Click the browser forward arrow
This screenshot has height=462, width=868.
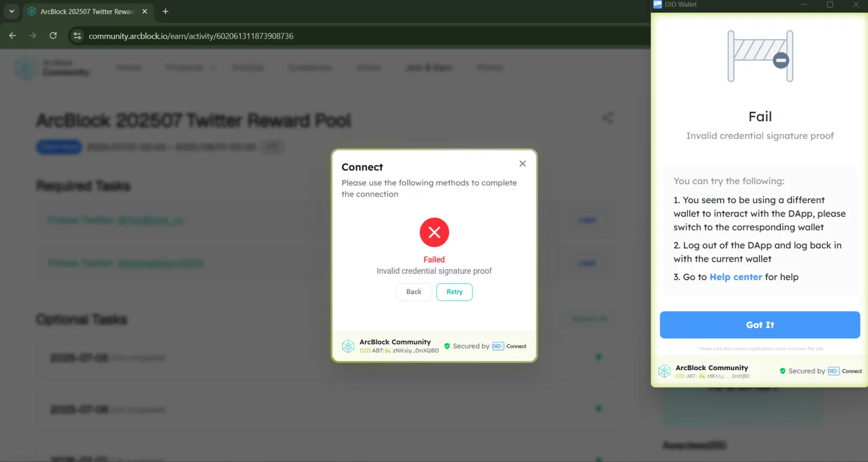33,36
